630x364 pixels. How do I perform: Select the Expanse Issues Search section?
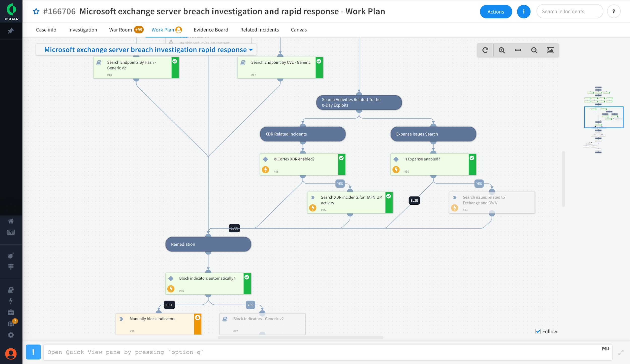coord(433,134)
